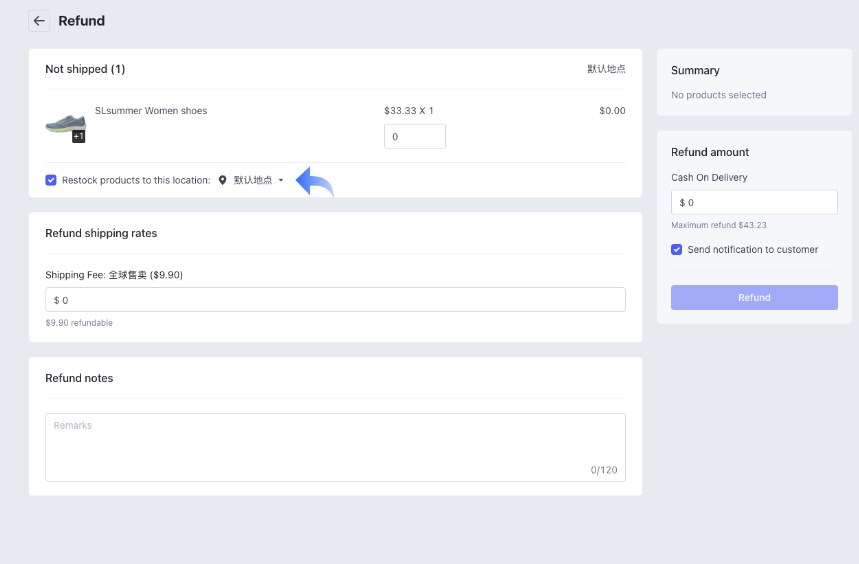Click the $9.90 refundable hint text
Screen dimensions: 859x564
[x=79, y=323]
